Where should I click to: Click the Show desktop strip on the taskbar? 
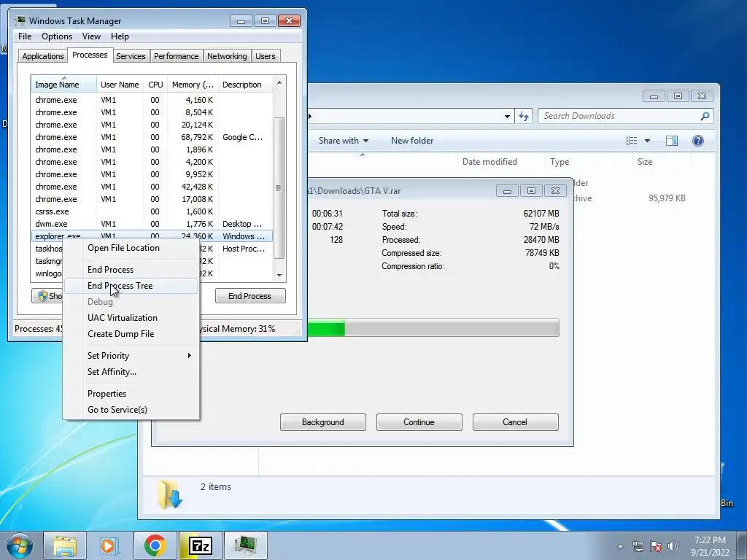click(x=742, y=545)
